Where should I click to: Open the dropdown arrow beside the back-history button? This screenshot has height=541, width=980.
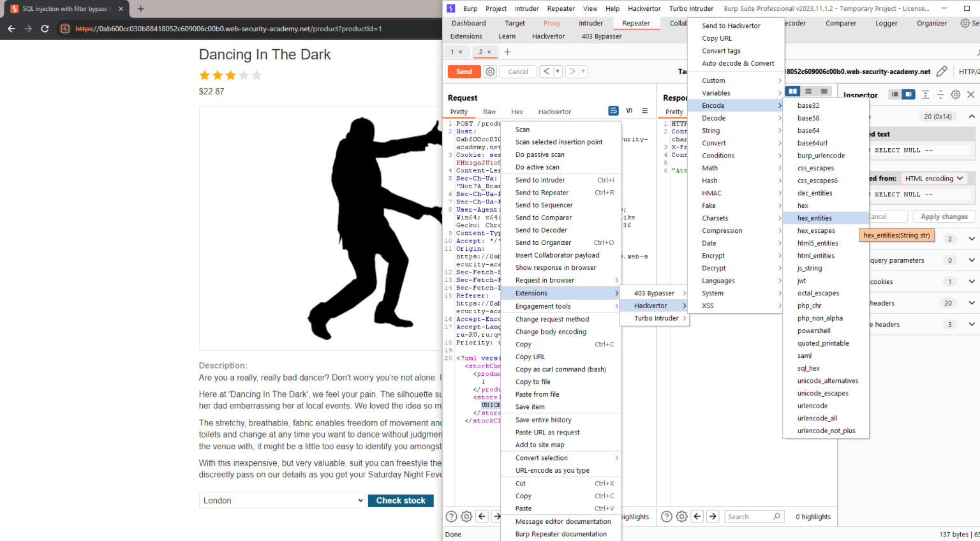coord(558,71)
